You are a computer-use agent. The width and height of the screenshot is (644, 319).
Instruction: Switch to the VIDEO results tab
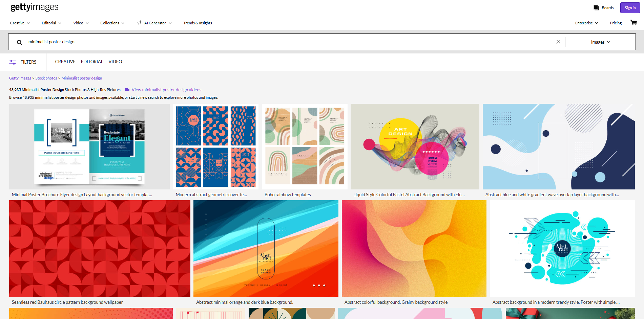tap(115, 62)
